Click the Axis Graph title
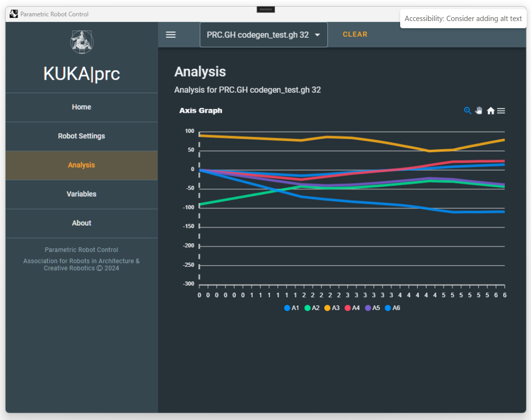The width and height of the screenshot is (531, 420). pyautogui.click(x=201, y=110)
